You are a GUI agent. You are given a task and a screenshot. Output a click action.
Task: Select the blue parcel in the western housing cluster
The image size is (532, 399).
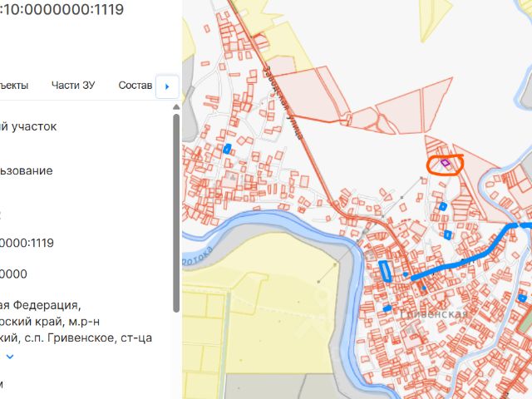[x=227, y=149]
